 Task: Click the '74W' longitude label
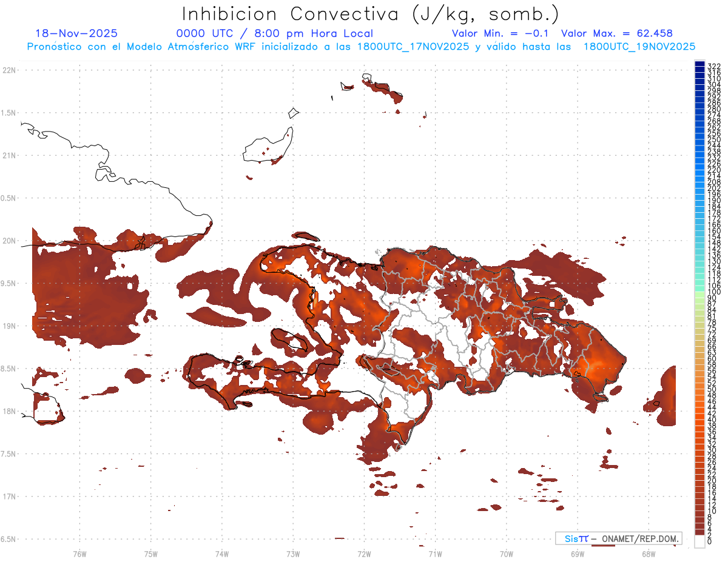click(221, 553)
